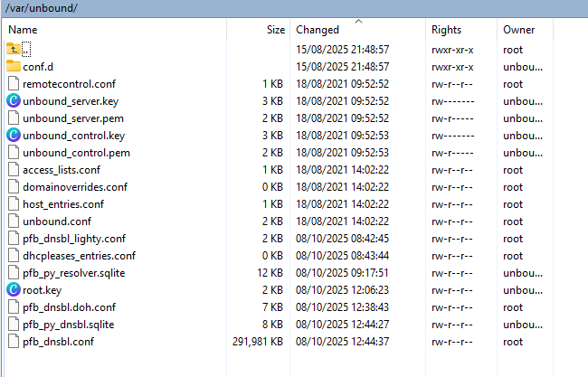The height and width of the screenshot is (377, 588).
Task: Select the unbound.conf file
Action: (57, 221)
